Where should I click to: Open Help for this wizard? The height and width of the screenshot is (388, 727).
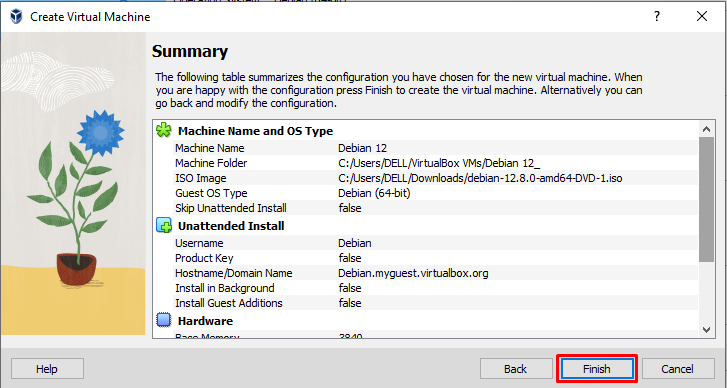[47, 369]
